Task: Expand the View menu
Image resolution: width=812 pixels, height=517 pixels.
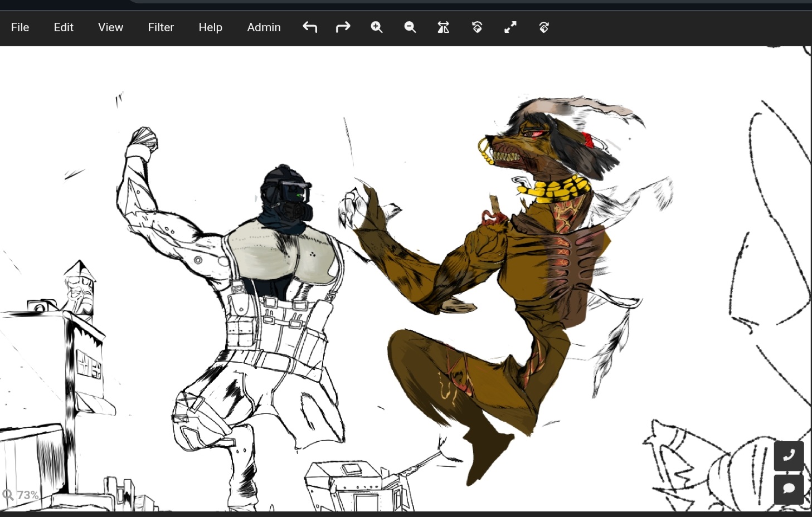Action: click(110, 27)
